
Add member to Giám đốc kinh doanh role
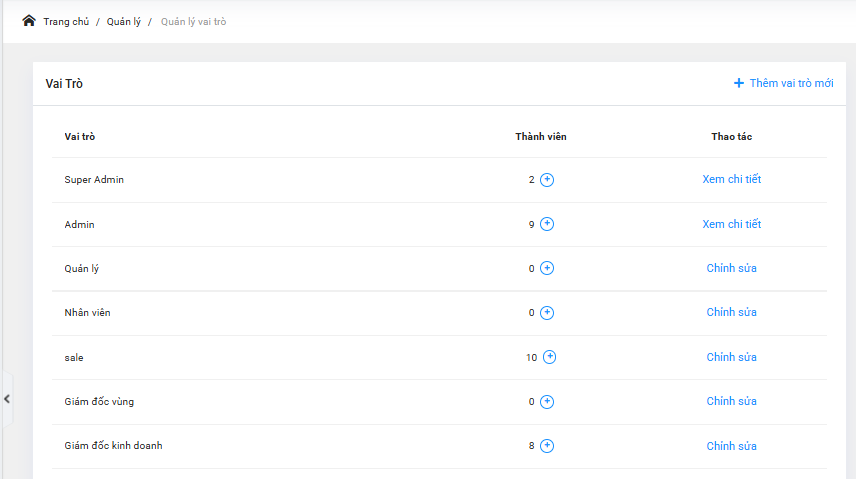pos(547,446)
